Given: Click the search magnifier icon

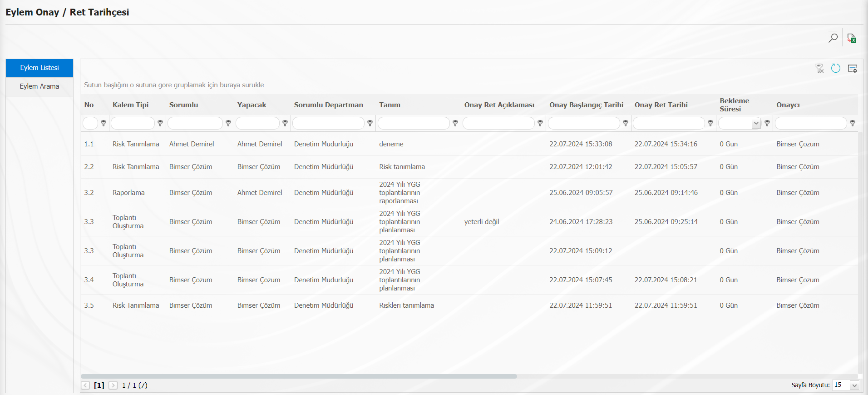Looking at the screenshot, I should [833, 38].
